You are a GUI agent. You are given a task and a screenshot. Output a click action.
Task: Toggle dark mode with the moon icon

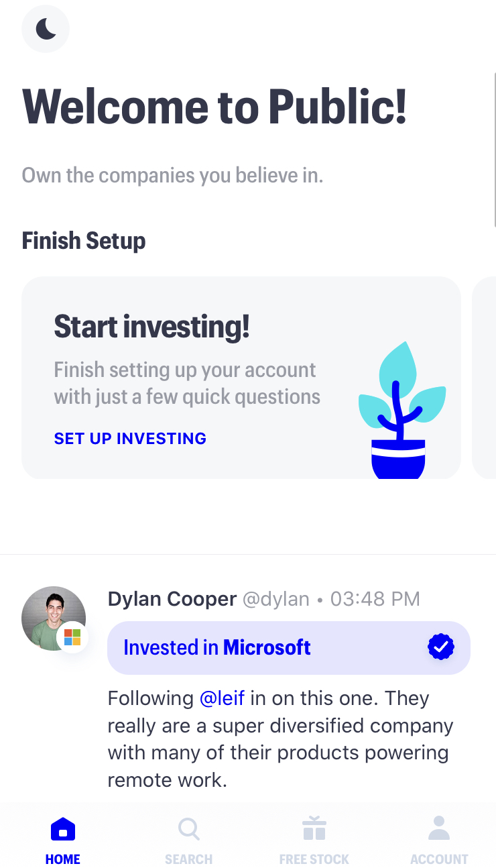46,29
